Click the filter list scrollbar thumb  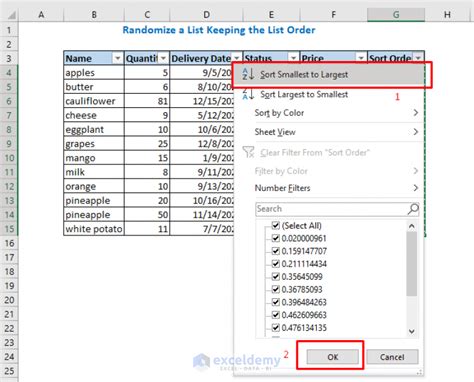[412, 264]
